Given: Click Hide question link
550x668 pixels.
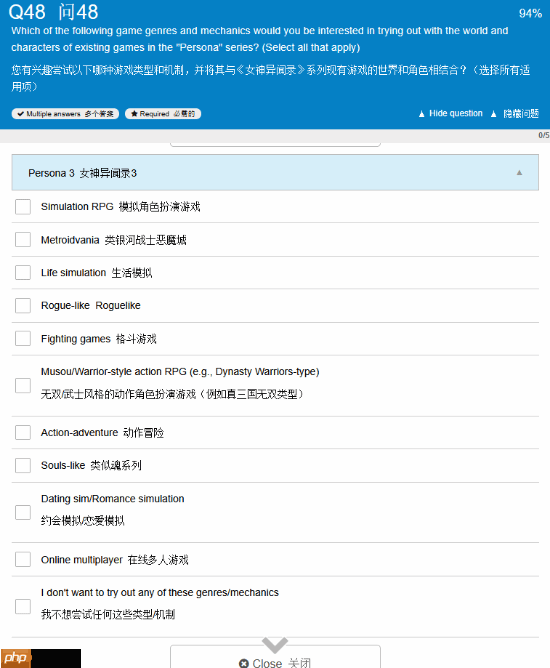Looking at the screenshot, I should pyautogui.click(x=455, y=113).
